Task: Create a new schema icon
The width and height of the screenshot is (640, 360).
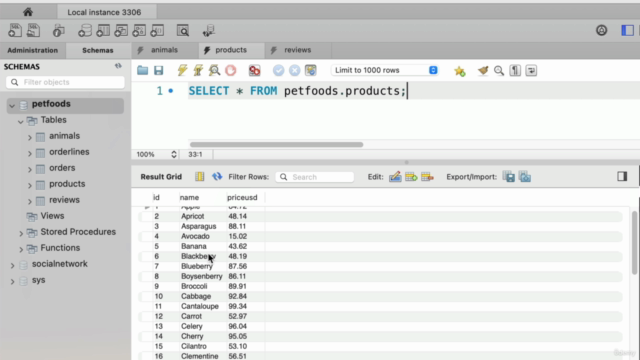Action: pyautogui.click(x=85, y=31)
